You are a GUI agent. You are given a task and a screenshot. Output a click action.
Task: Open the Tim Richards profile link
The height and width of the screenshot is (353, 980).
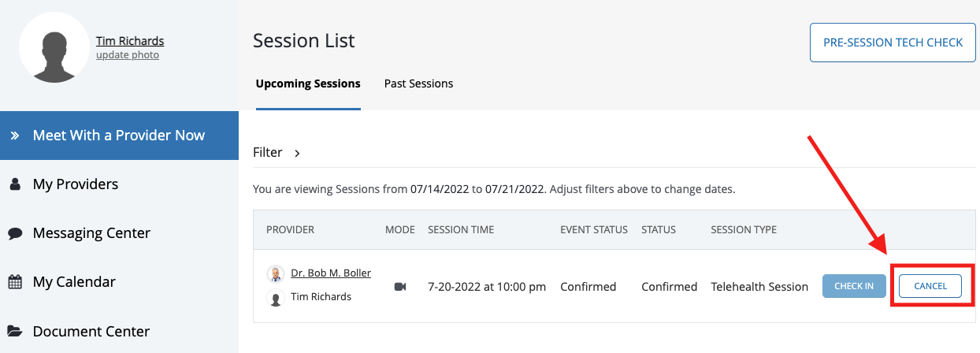tap(130, 41)
